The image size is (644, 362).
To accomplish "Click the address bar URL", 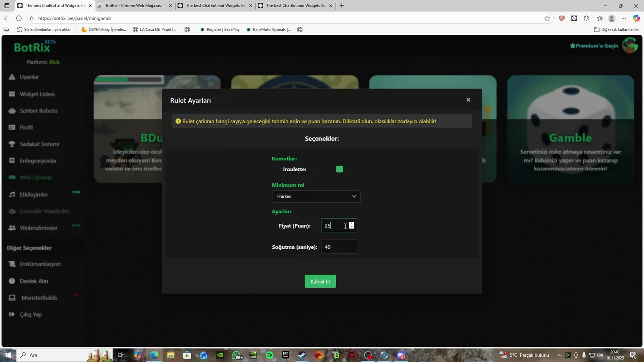I will 74,18.
